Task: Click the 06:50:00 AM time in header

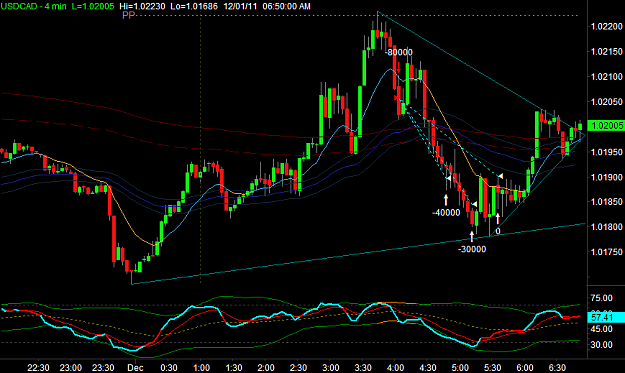Action: tap(286, 6)
